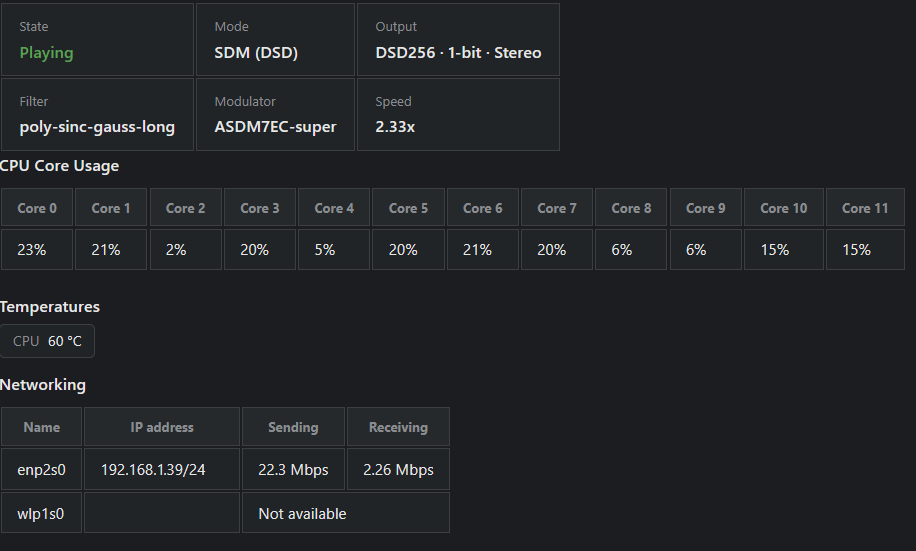Select the Core 6 column header

483,207
